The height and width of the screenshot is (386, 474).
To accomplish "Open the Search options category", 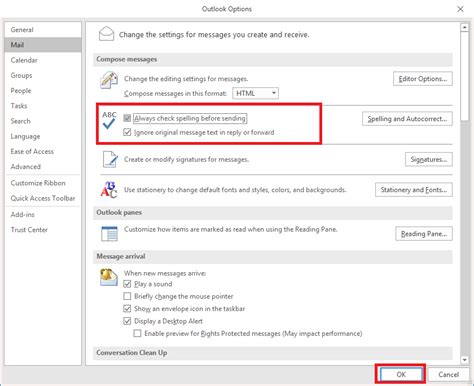I will click(x=43, y=121).
